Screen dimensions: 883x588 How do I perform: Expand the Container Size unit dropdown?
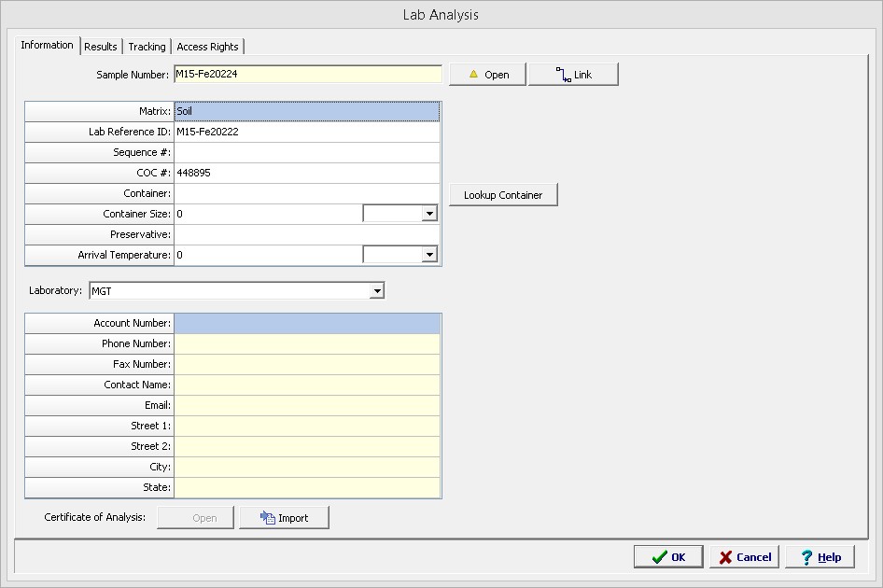[x=428, y=214]
